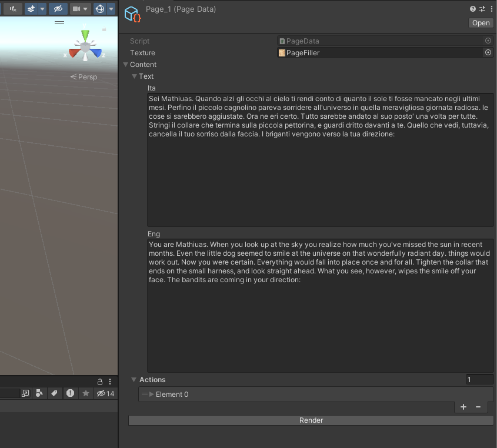497x448 pixels.
Task: Collapse the Text foldout
Action: point(134,76)
